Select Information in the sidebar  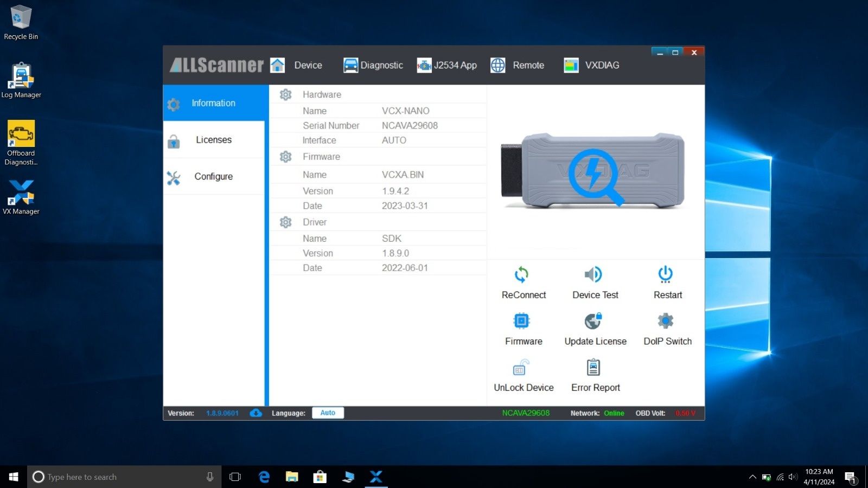point(214,103)
